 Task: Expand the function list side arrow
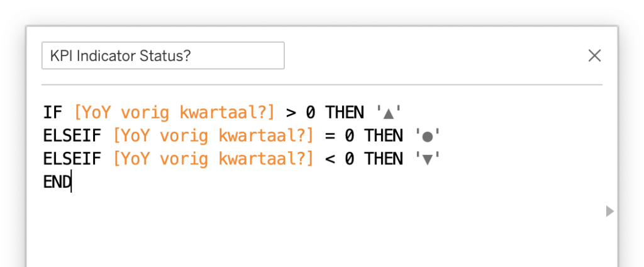609,211
